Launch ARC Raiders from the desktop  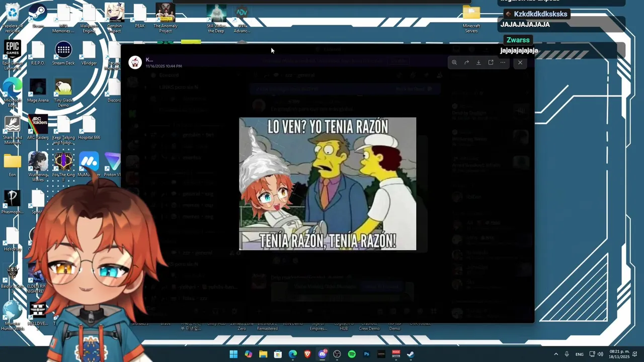pos(38,128)
